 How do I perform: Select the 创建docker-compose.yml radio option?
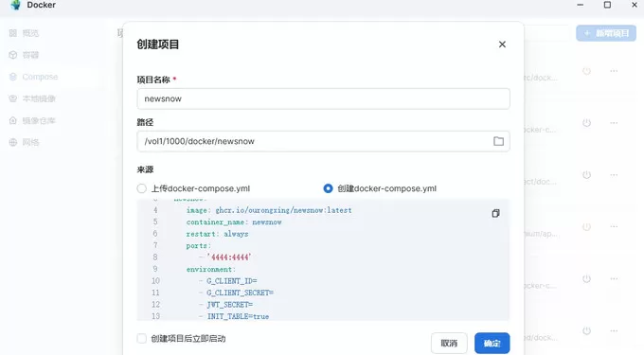(328, 188)
